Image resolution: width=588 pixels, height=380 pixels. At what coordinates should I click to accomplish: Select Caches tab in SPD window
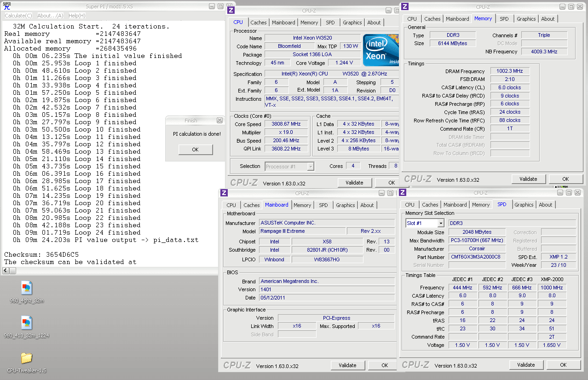[430, 205]
